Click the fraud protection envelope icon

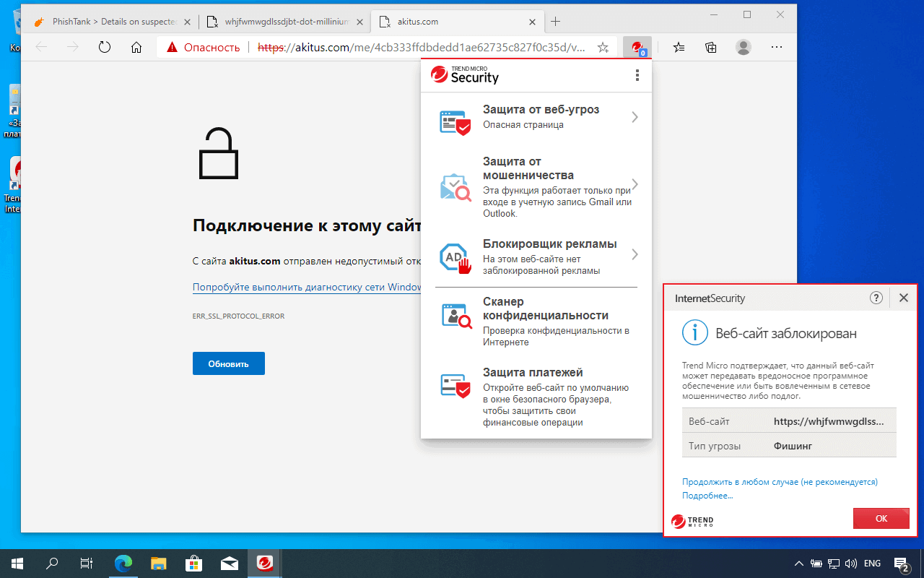tap(455, 188)
